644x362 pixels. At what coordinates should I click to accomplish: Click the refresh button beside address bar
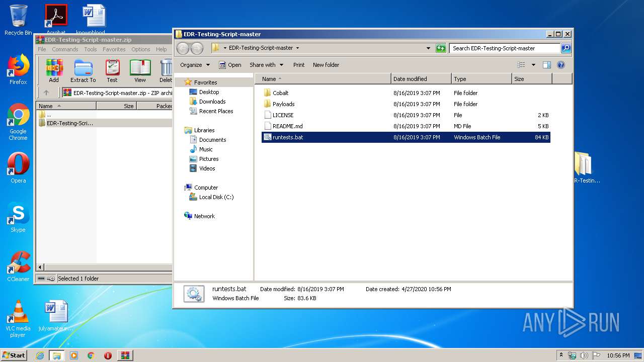[x=441, y=48]
